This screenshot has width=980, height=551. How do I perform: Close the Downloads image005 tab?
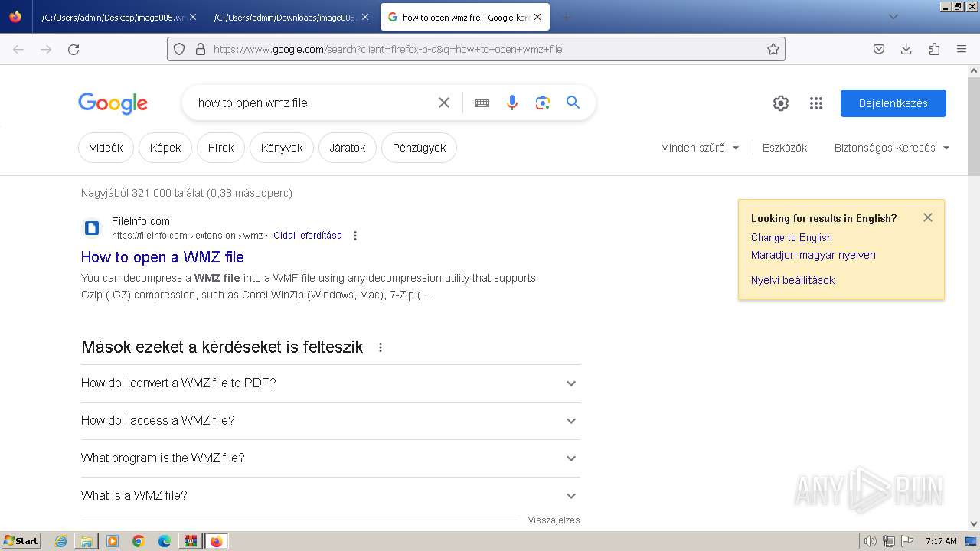click(365, 17)
